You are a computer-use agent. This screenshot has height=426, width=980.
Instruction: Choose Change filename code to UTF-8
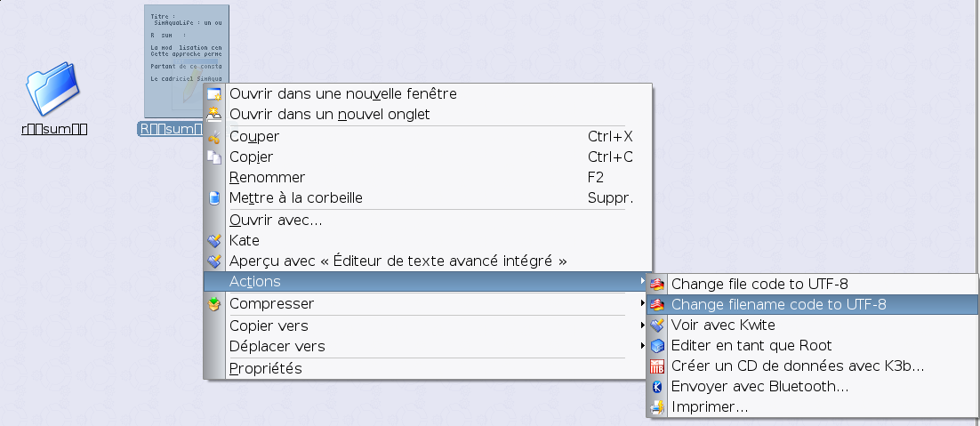[x=812, y=305]
